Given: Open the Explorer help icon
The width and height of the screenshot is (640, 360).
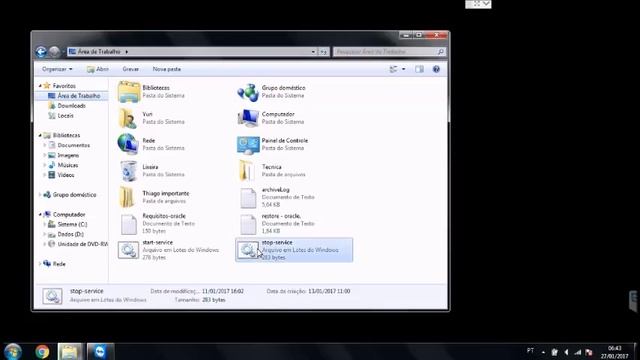Looking at the screenshot, I should point(436,69).
